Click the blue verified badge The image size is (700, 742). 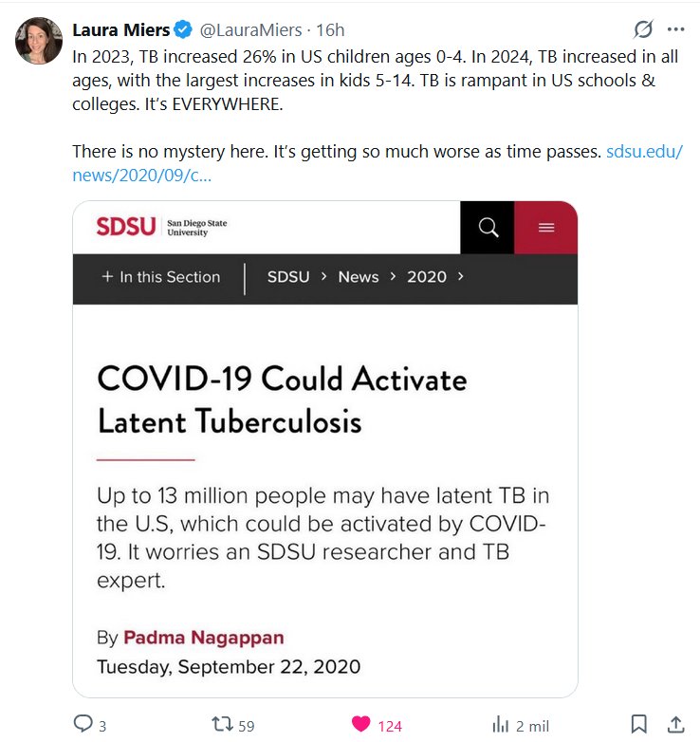183,30
